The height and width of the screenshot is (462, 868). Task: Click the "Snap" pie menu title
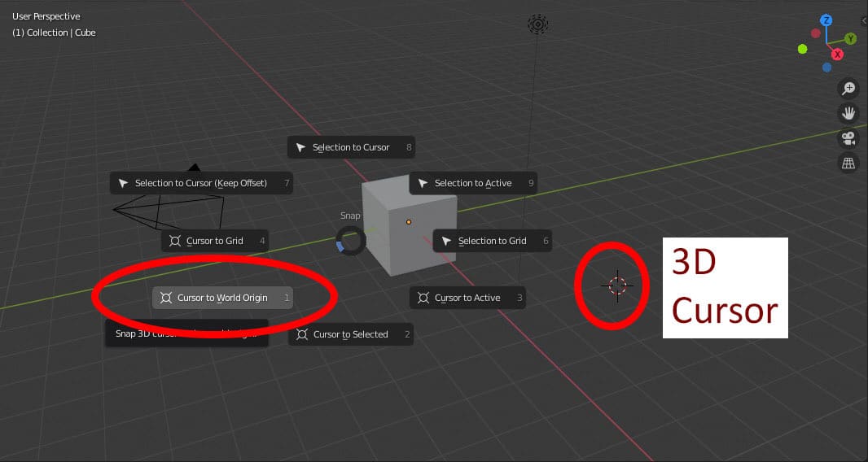point(350,216)
